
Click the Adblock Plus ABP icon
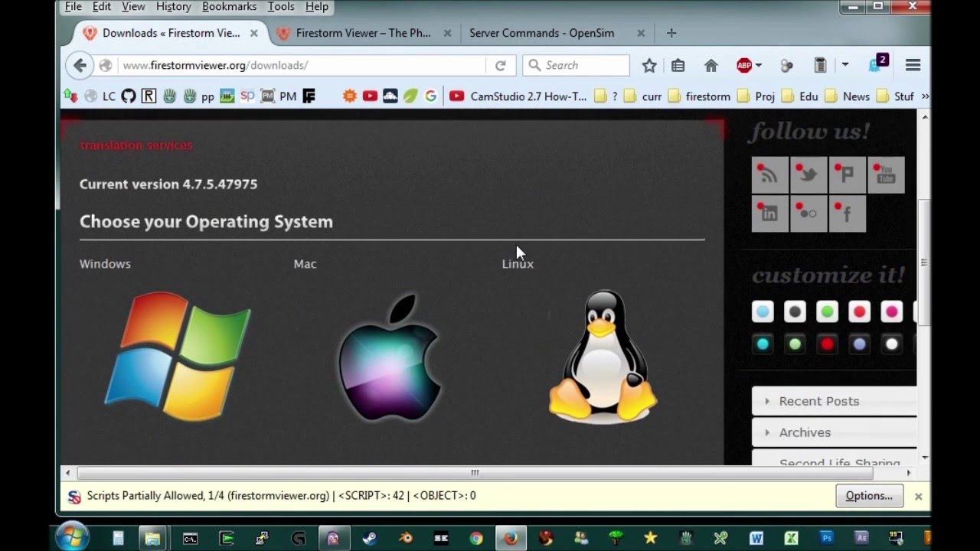744,66
